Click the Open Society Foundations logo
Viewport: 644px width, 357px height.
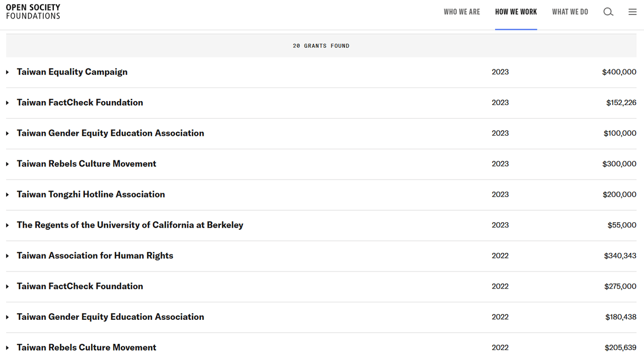(x=33, y=12)
